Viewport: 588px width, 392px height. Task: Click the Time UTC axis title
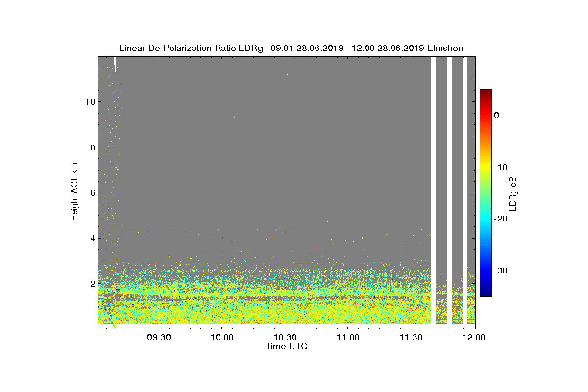(287, 346)
